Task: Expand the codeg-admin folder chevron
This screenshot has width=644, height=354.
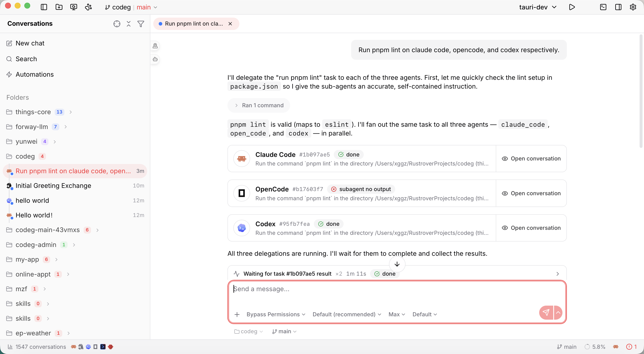Action: point(74,245)
